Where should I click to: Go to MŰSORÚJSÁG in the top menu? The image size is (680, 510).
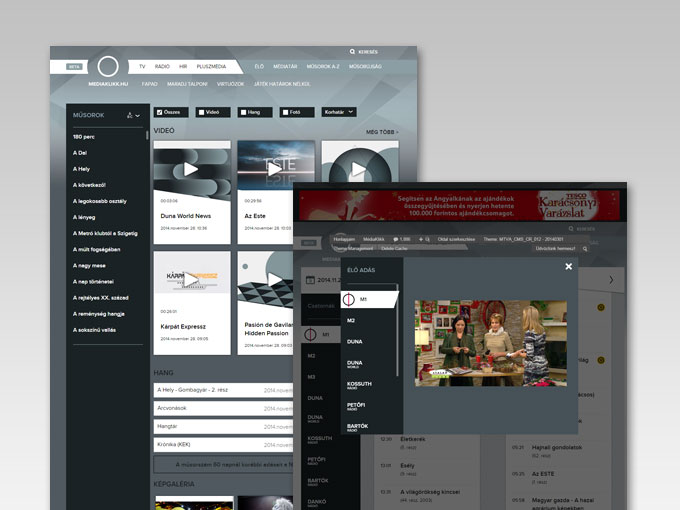[365, 66]
